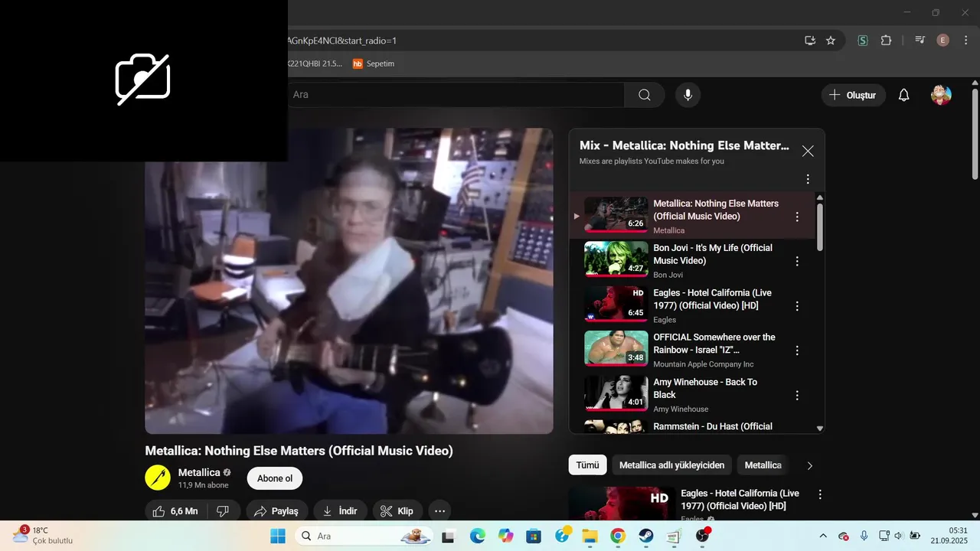The width and height of the screenshot is (980, 551).
Task: Select the Metallica adlı yükleyiciden chip
Action: 671,465
